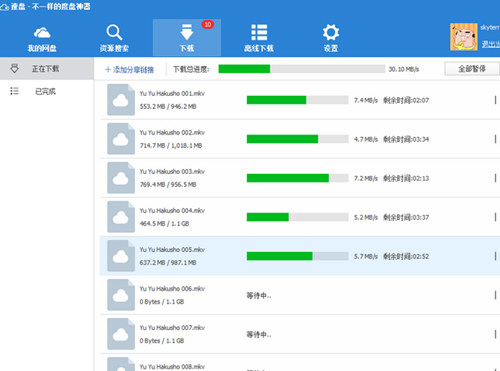
Task: Click the 7.4 MB/s speed value
Action: [366, 100]
